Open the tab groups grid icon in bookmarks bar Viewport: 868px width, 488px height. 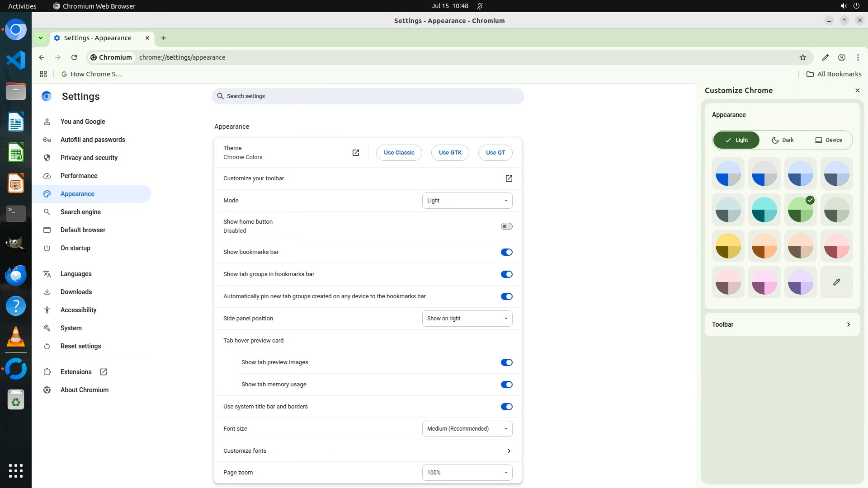43,74
